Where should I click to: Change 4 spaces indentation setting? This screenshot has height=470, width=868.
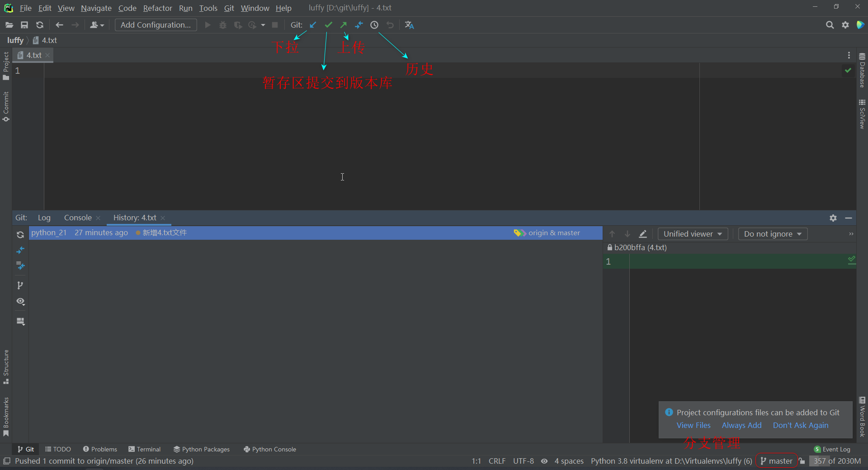[x=569, y=461]
